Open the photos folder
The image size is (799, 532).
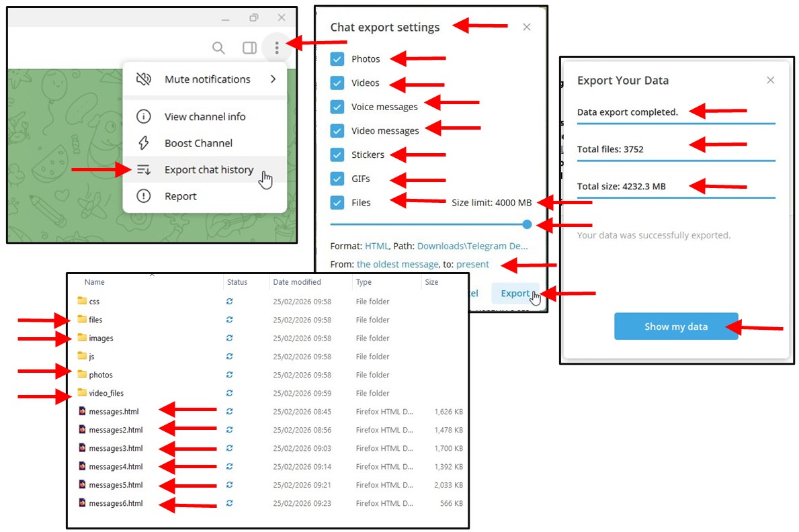pyautogui.click(x=100, y=375)
